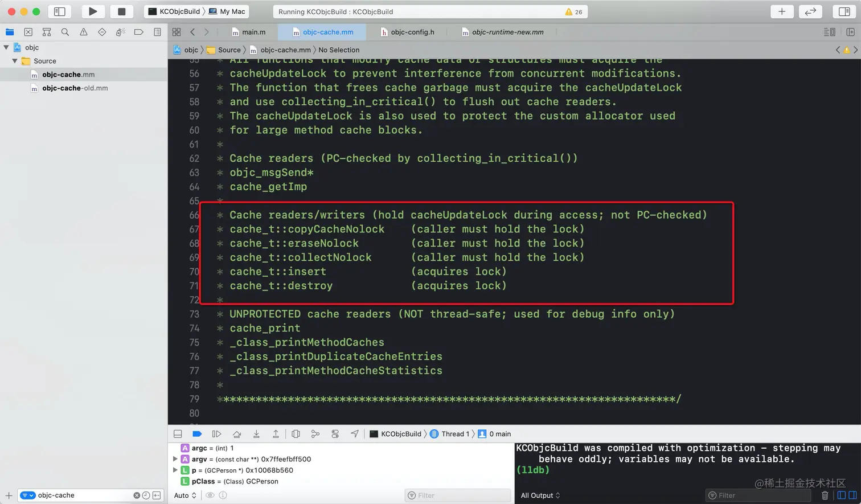
Task: Continue program execution
Action: [x=216, y=434]
